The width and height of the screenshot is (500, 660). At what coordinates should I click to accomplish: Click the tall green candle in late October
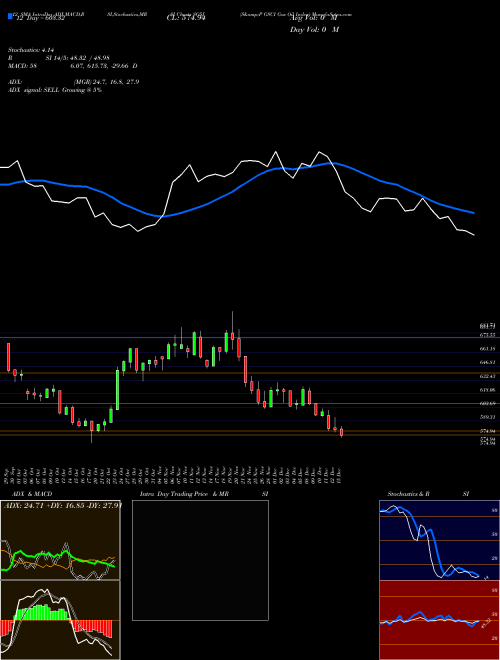(117, 389)
